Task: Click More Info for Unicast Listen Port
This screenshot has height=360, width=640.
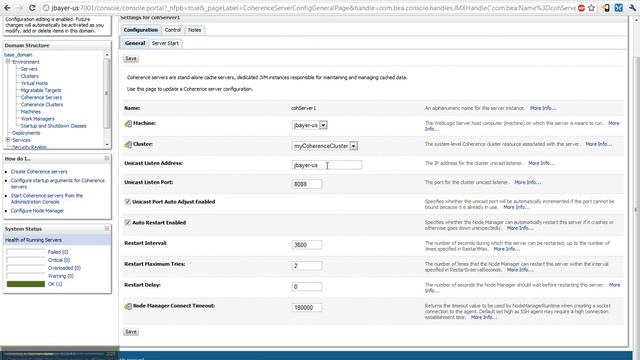Action: pyautogui.click(x=527, y=182)
